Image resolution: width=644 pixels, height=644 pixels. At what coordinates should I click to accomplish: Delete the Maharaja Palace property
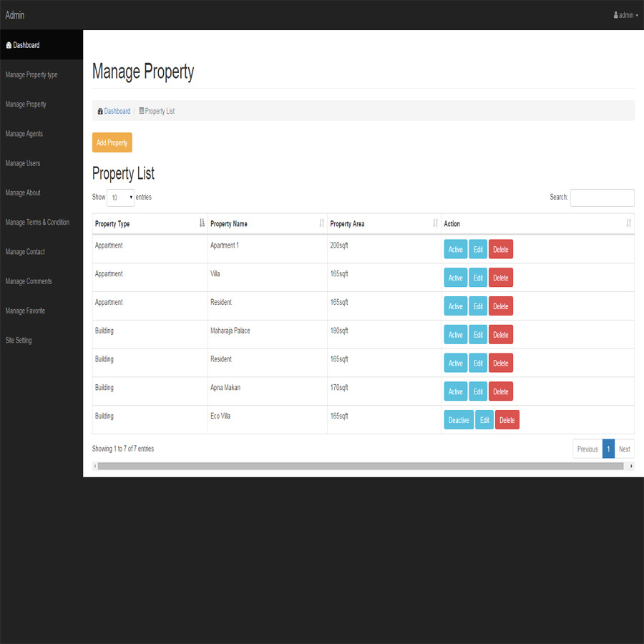coord(501,335)
